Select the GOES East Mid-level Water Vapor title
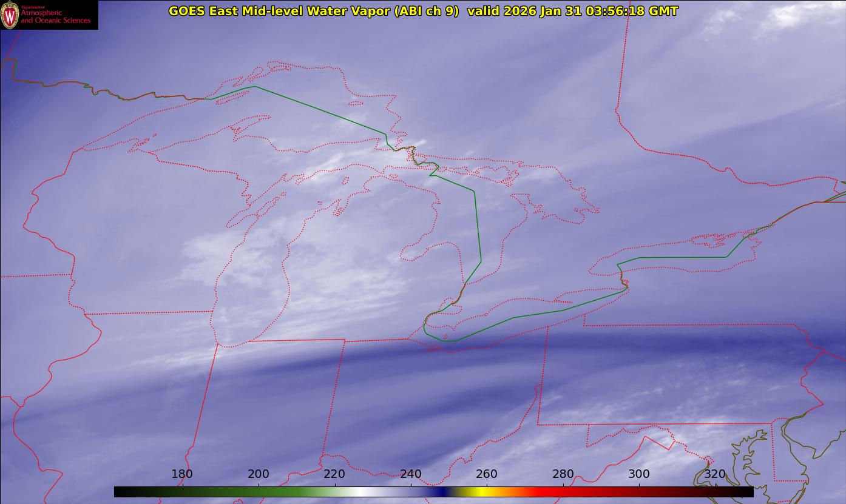 313,11
